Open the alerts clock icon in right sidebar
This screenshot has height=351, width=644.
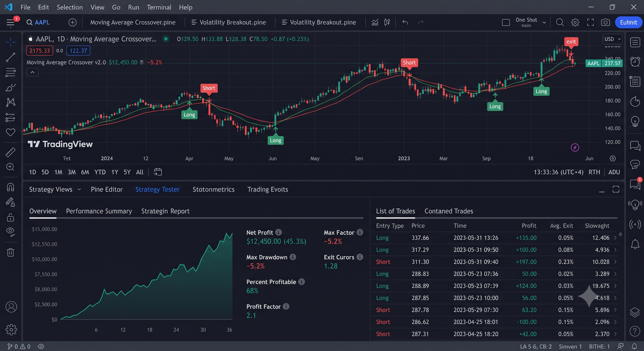(635, 62)
